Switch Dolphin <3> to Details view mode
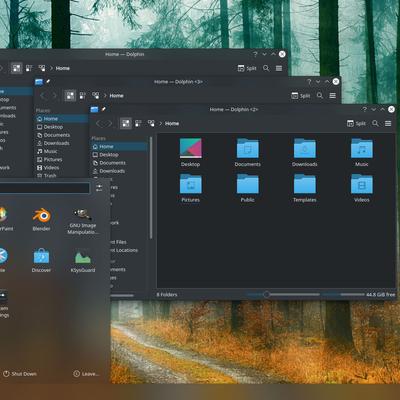 [95, 96]
